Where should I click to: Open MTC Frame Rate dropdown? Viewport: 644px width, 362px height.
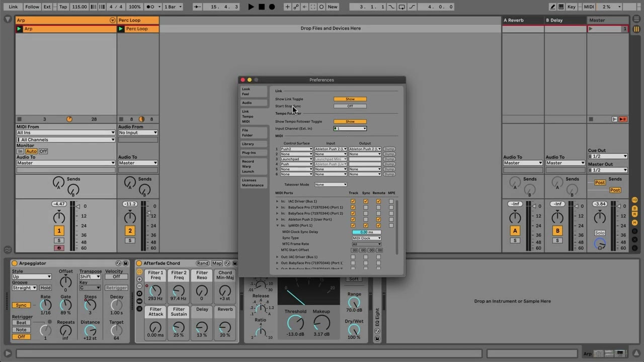pos(366,244)
